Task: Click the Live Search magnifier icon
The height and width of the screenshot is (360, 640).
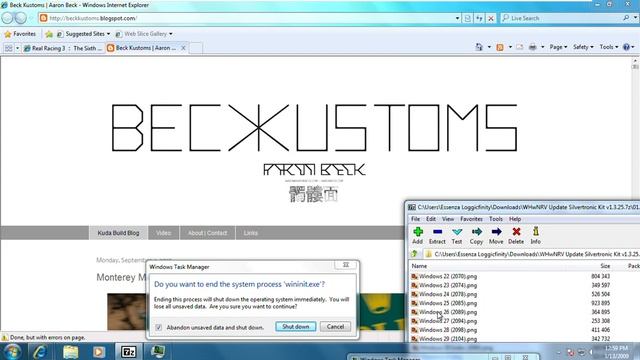Action: [626, 18]
